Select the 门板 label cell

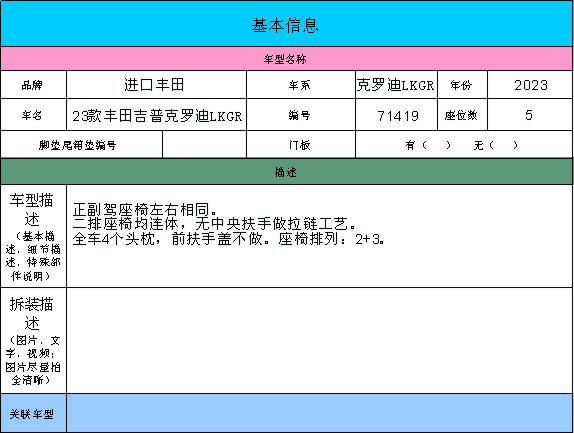tap(301, 145)
